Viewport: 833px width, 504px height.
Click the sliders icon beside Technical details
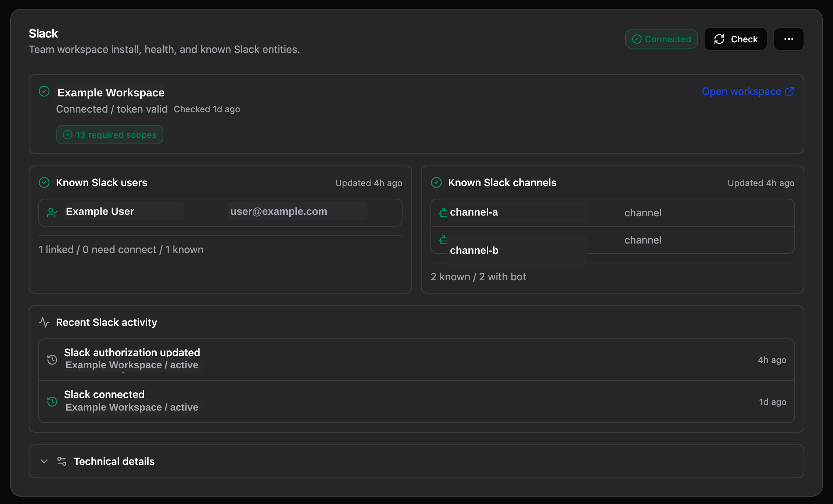pyautogui.click(x=62, y=461)
